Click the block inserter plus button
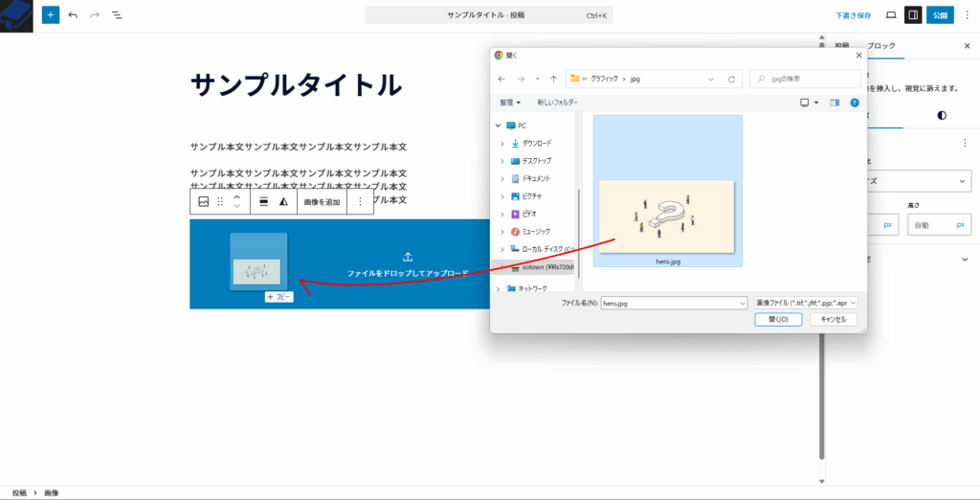 coord(51,15)
